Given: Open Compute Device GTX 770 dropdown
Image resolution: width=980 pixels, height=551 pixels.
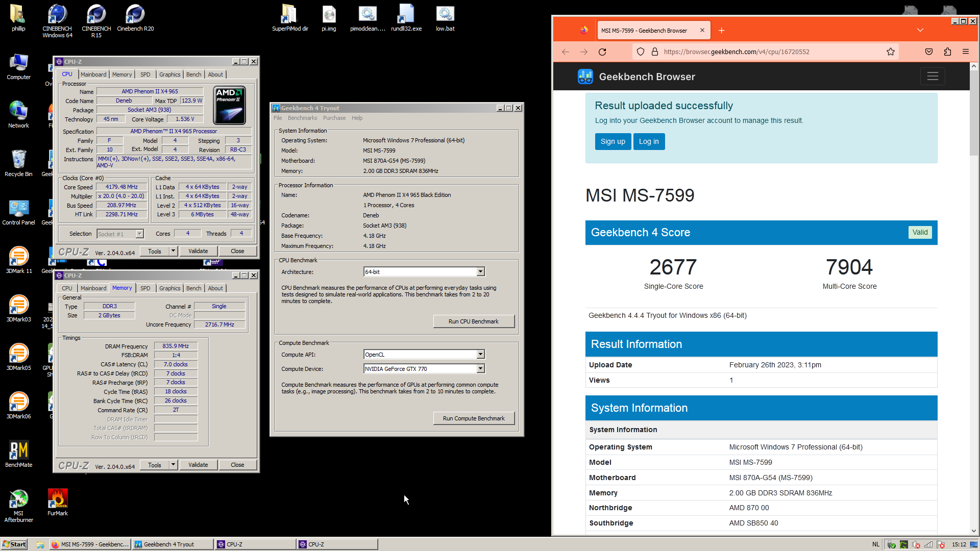Looking at the screenshot, I should pos(424,369).
